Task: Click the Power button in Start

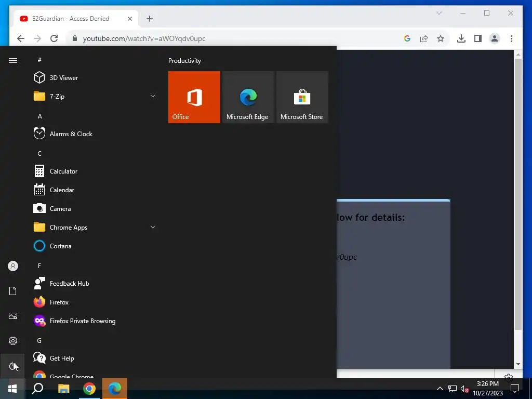Action: [12, 366]
